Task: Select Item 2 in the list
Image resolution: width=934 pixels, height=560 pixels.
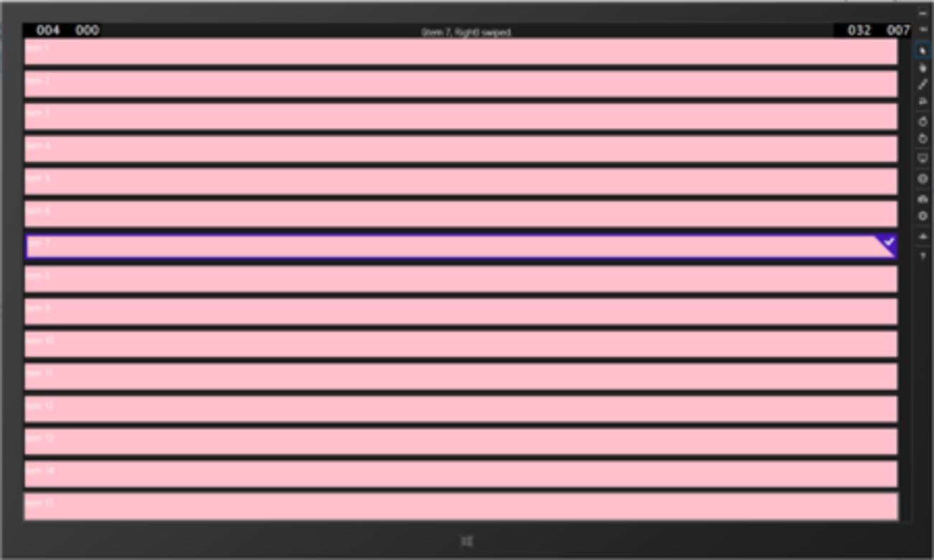Action: click(461, 84)
